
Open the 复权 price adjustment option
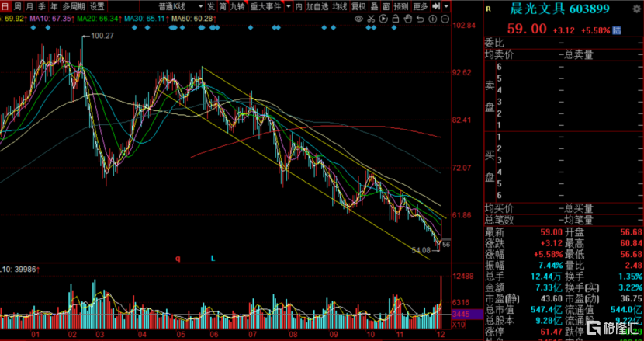click(x=358, y=6)
